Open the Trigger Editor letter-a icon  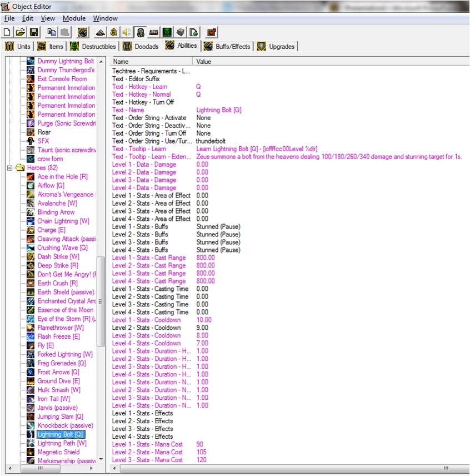pyautogui.click(x=114, y=32)
